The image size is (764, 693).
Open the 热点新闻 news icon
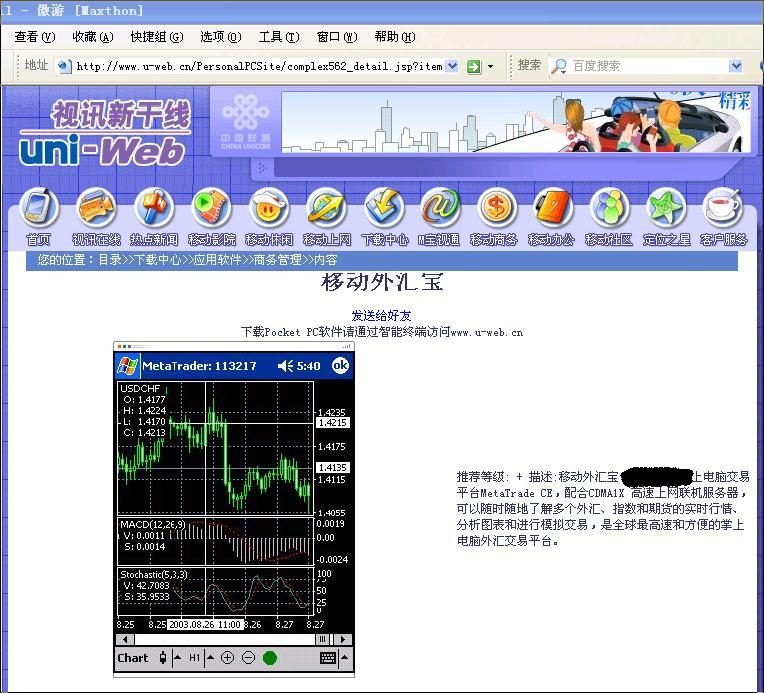click(x=153, y=208)
